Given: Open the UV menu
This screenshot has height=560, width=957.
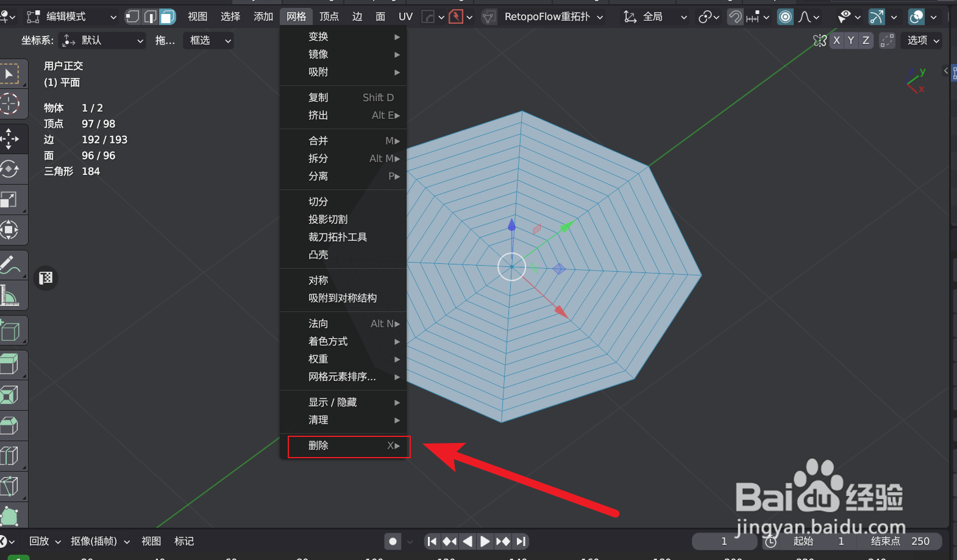Looking at the screenshot, I should pos(405,16).
